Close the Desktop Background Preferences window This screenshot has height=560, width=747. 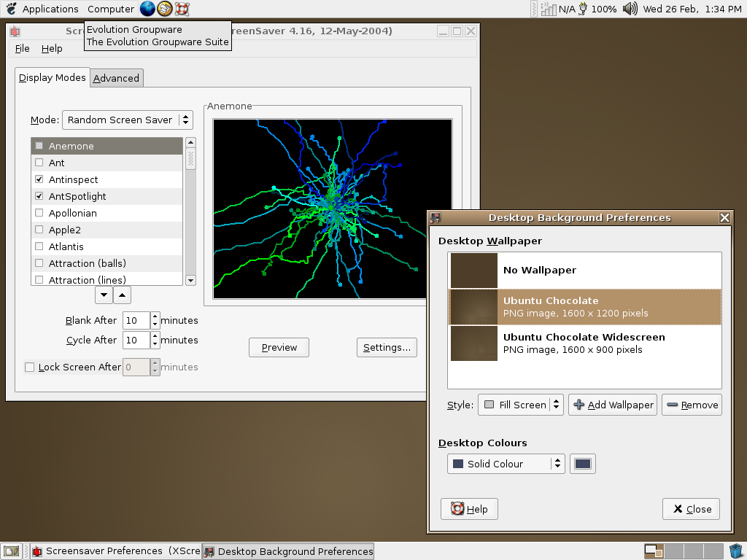(x=724, y=217)
